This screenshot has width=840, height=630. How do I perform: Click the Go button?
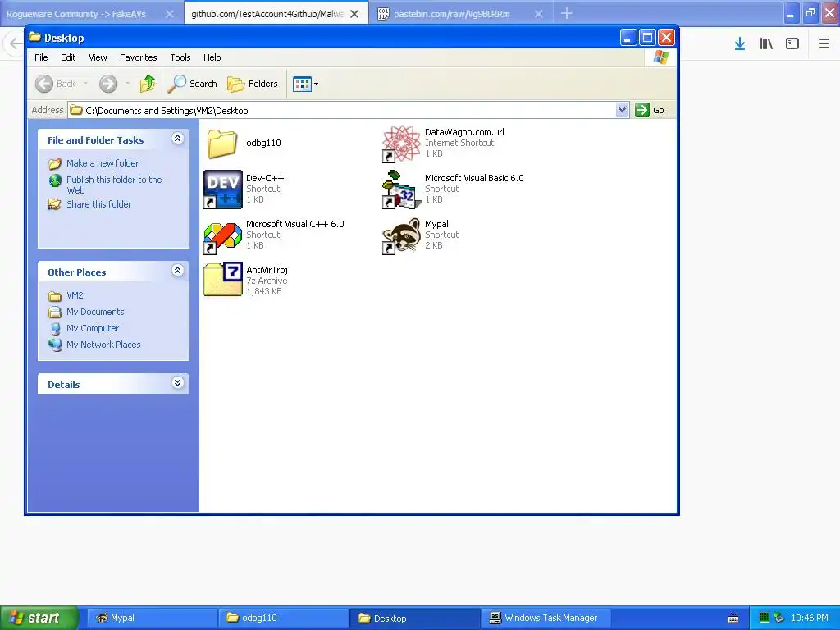click(650, 110)
